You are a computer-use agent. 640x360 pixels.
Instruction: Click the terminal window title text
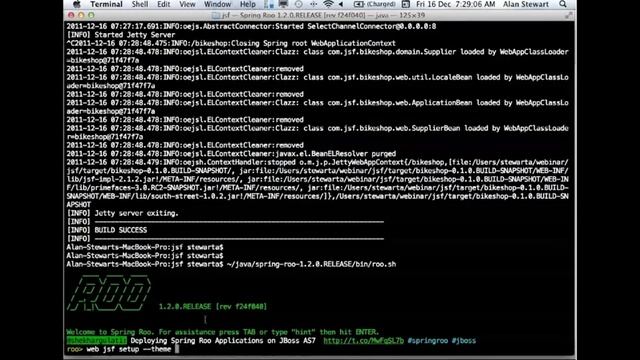point(323,16)
